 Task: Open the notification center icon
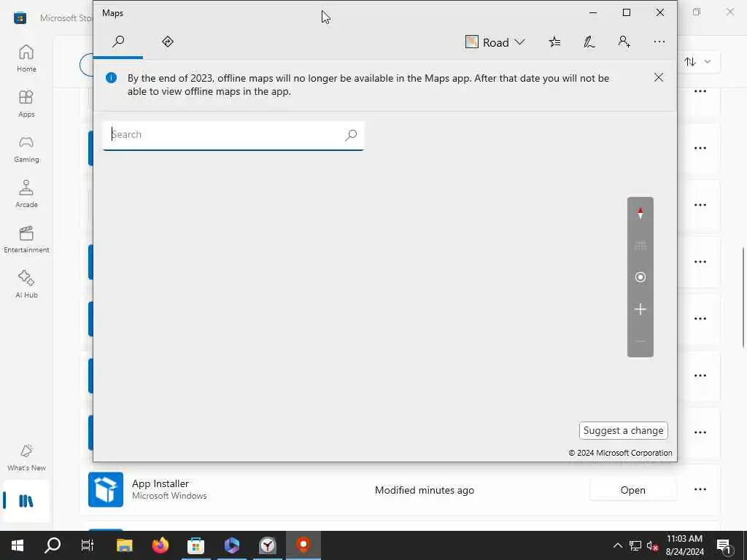(x=724, y=545)
